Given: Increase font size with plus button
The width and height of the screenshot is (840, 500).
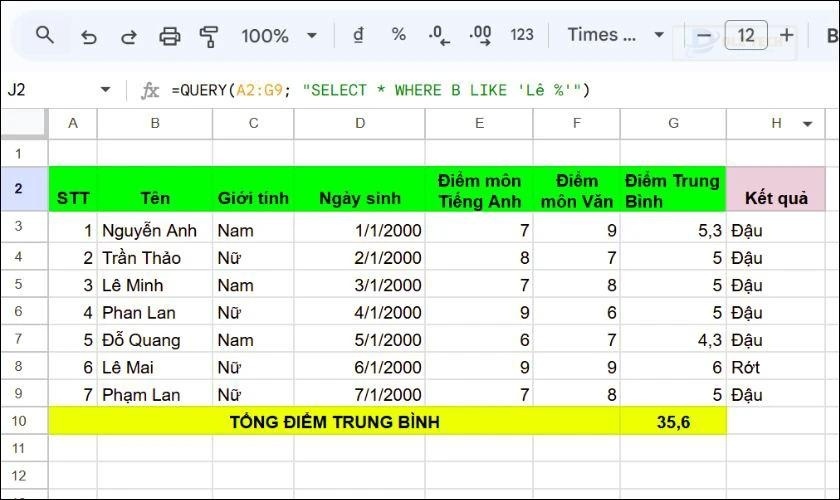Looking at the screenshot, I should pos(786,35).
